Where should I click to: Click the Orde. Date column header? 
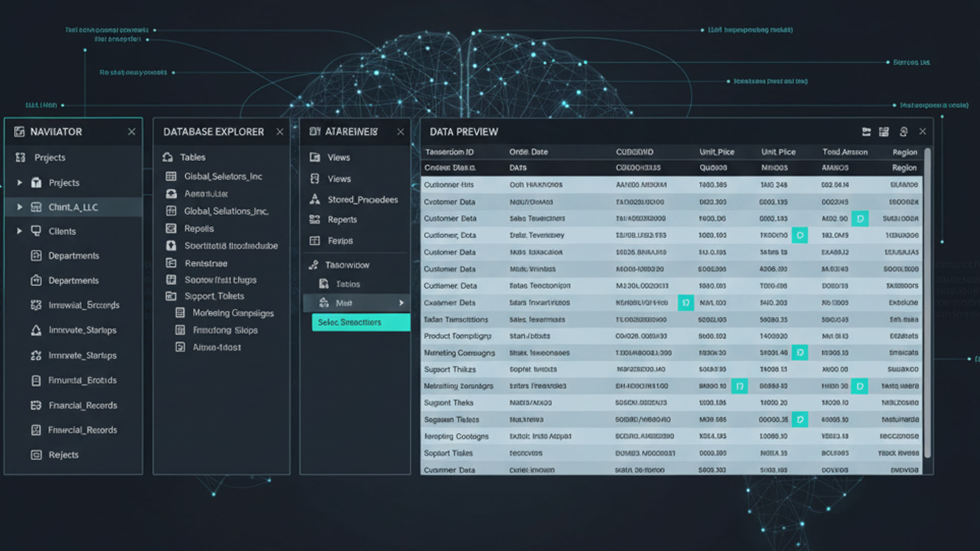coord(528,152)
